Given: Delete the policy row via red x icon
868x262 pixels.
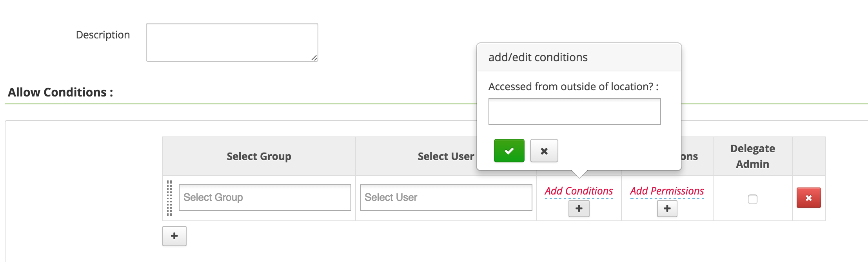Looking at the screenshot, I should (808, 198).
